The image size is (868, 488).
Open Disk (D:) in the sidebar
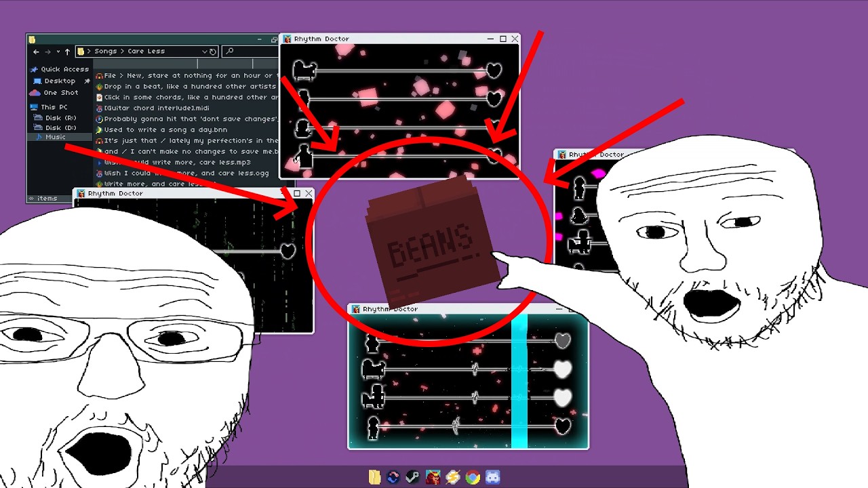pos(56,127)
